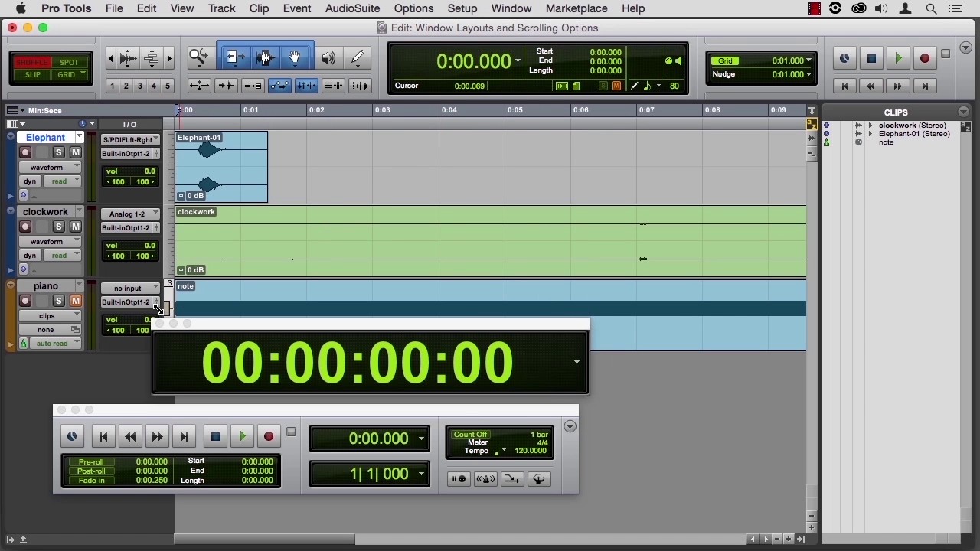Screen dimensions: 980x551
Task: Select the Zoomer tool
Action: click(199, 57)
